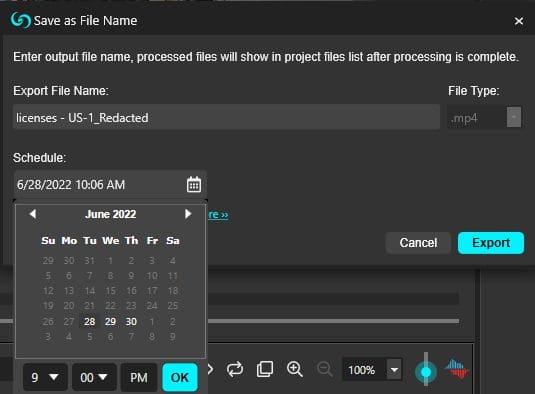Confirm date selection with OK
The image size is (535, 394).
click(180, 377)
